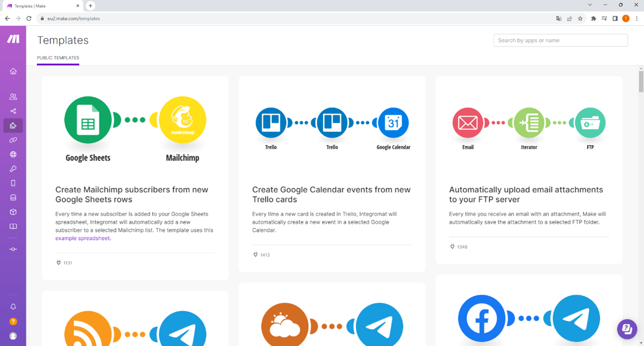Open Automatically upload email attachments template title
This screenshot has width=644, height=346.
click(x=526, y=194)
